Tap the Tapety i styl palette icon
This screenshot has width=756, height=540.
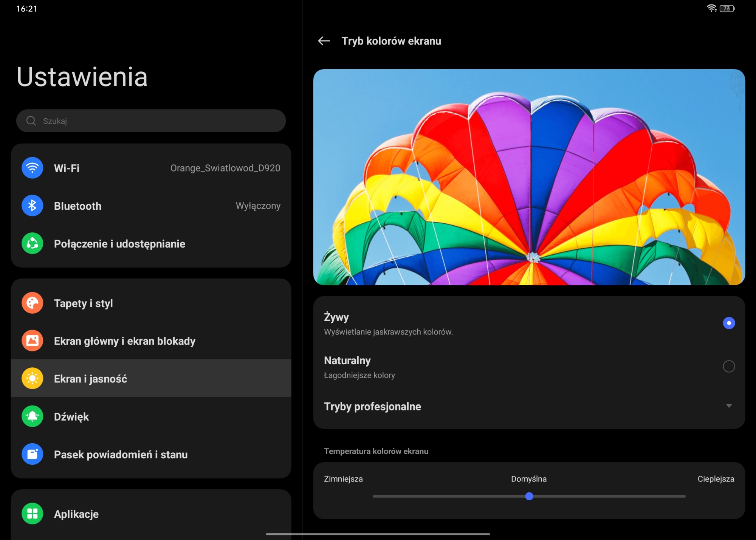pyautogui.click(x=33, y=303)
